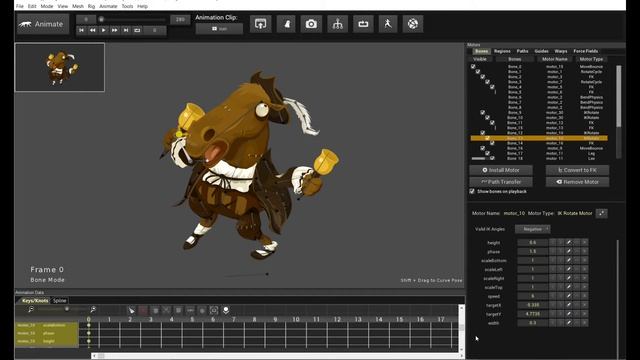Click the motor settings icon beside IK Rotate Motor
The height and width of the screenshot is (360, 640).
(x=602, y=213)
